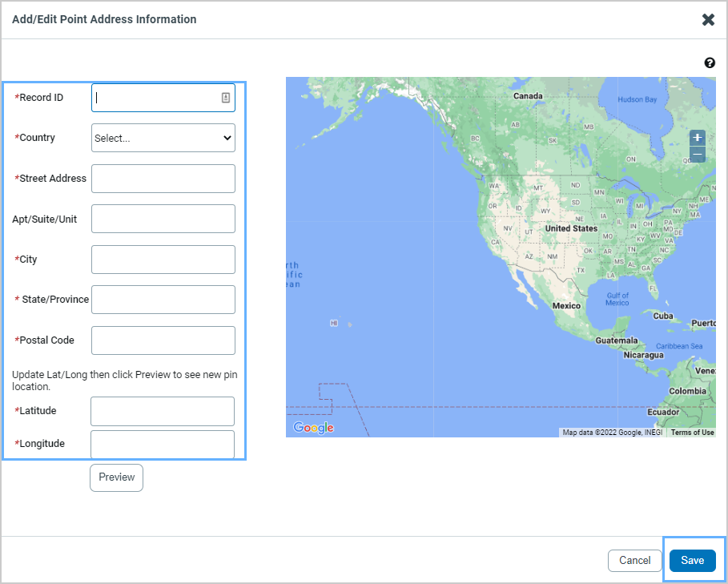
Task: Click the City input field
Action: (163, 260)
